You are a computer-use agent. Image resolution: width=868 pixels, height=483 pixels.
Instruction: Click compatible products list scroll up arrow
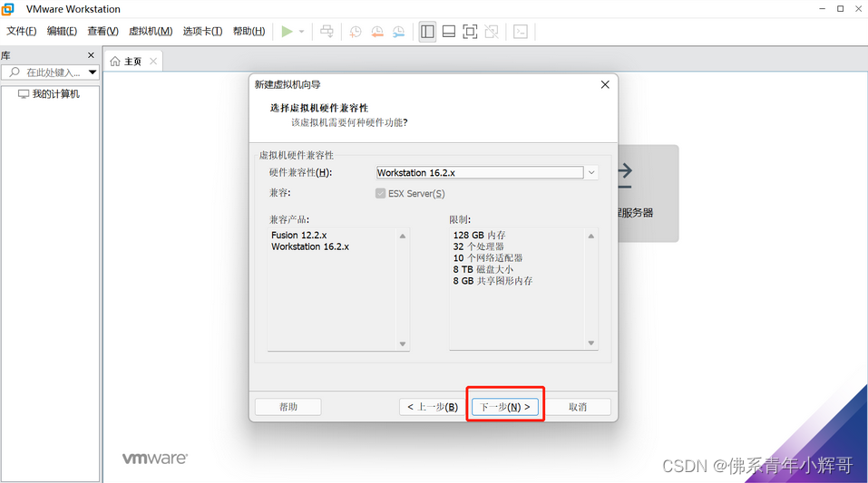403,236
